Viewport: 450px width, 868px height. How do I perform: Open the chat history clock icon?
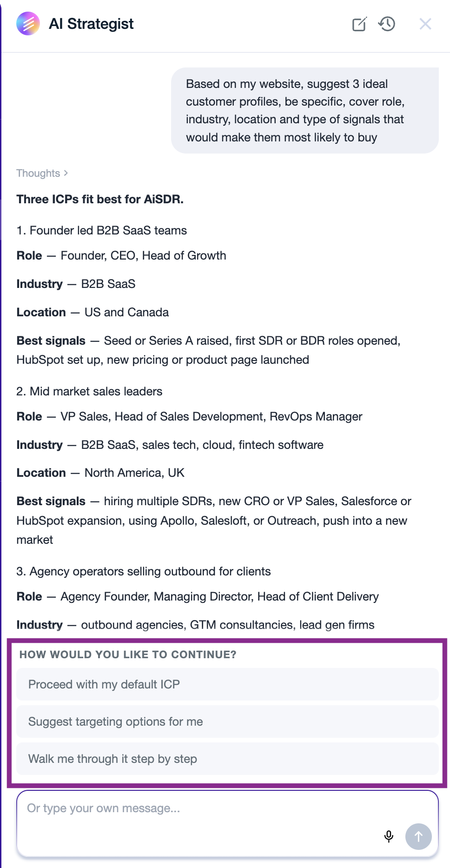click(387, 24)
